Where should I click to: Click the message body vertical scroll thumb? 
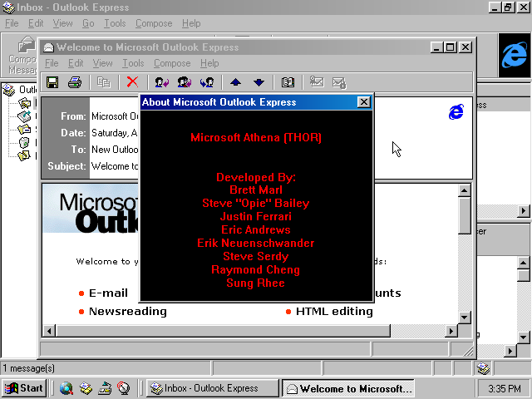tap(464, 215)
